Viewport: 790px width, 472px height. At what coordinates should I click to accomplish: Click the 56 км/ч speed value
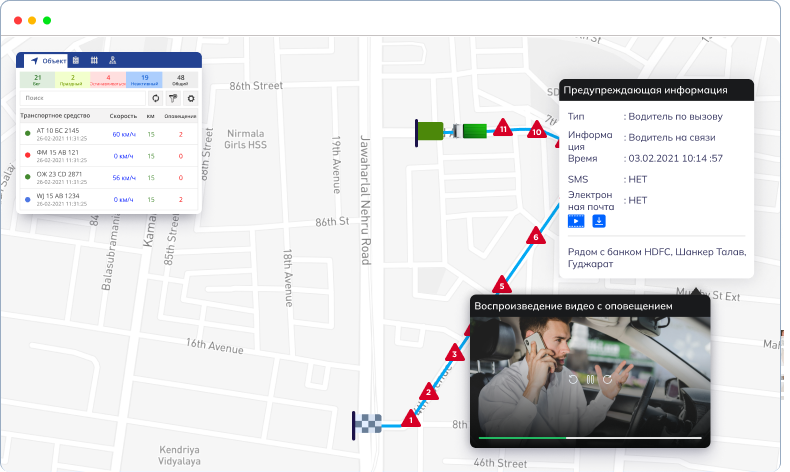[x=124, y=178]
